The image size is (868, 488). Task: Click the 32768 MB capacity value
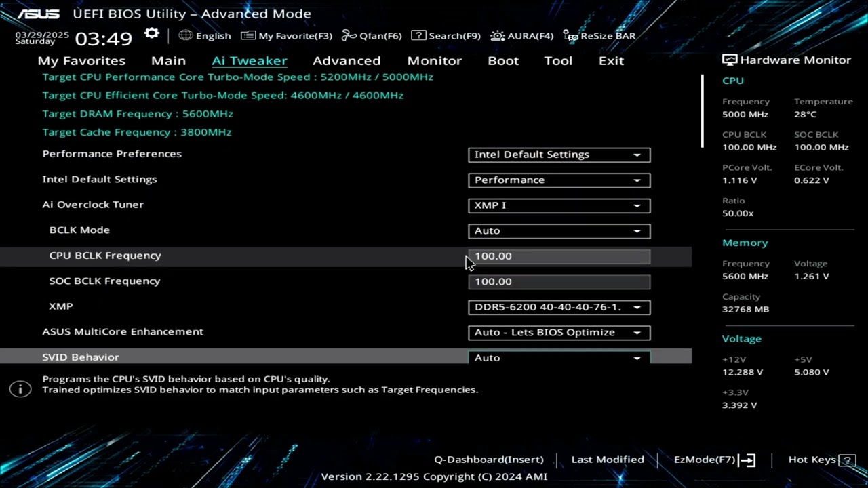coord(746,309)
